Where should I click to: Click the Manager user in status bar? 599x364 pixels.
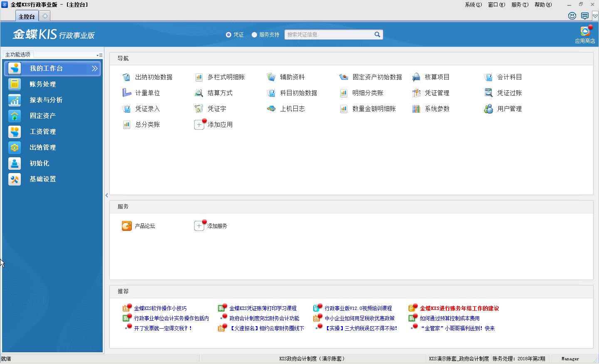coord(570,359)
